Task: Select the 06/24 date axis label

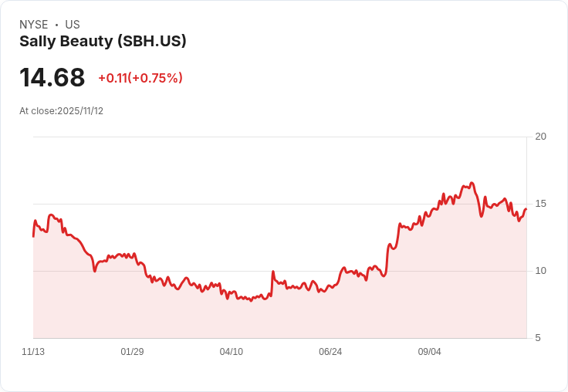Action: pos(330,352)
